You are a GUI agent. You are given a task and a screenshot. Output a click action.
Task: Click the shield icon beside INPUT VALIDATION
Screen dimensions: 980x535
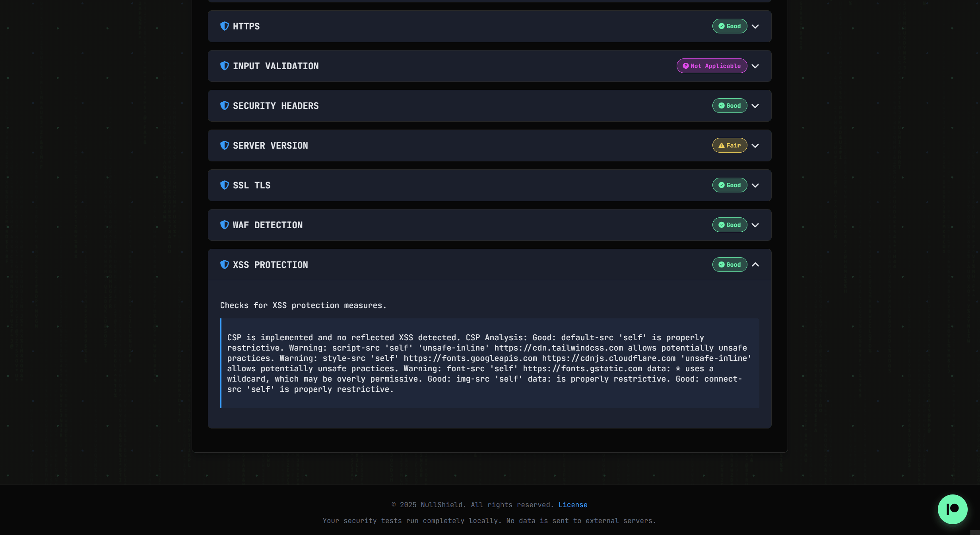tap(225, 66)
